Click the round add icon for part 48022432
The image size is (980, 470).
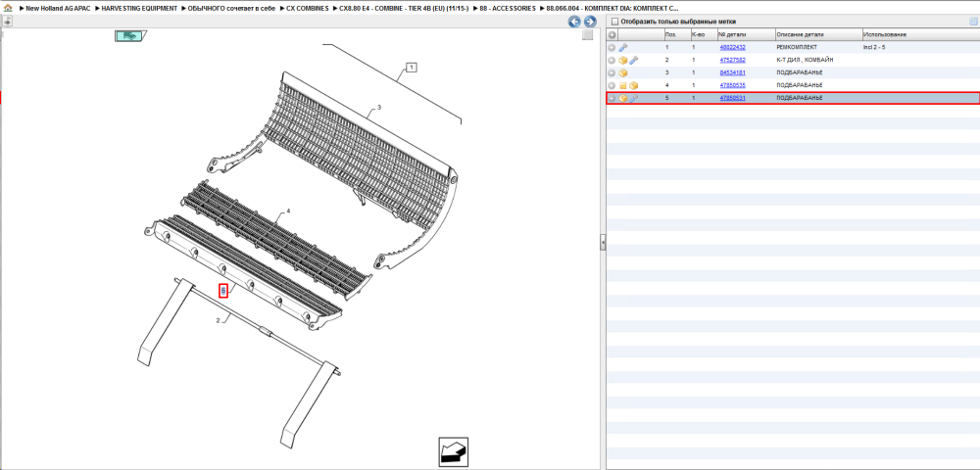(612, 47)
